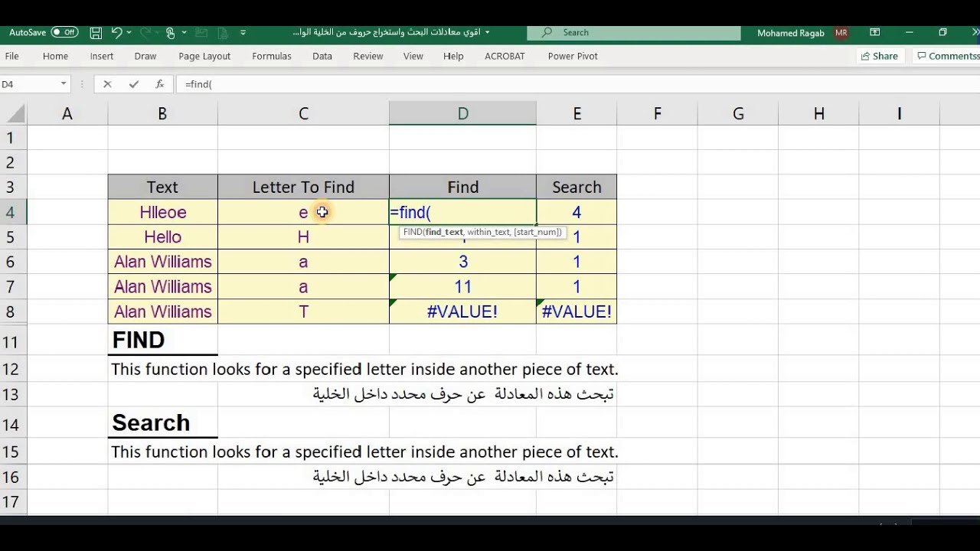The height and width of the screenshot is (551, 980).
Task: Click the Ribbon Display Options icon
Action: (874, 32)
